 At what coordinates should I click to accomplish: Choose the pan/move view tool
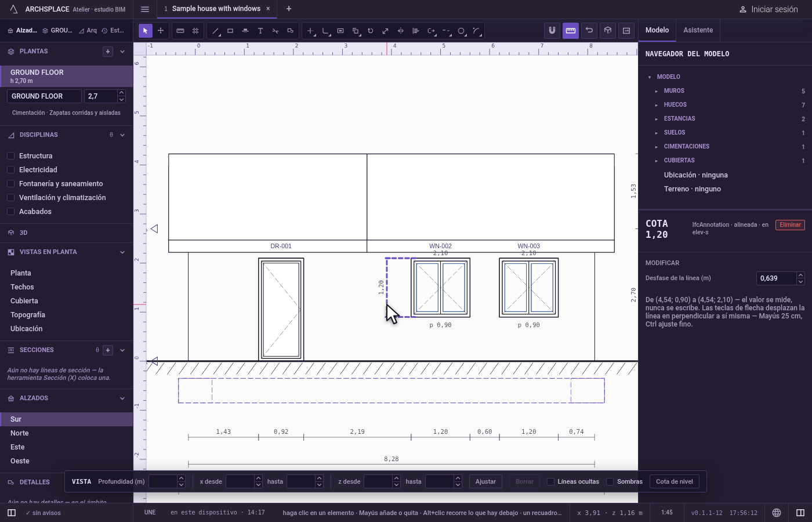click(x=161, y=31)
